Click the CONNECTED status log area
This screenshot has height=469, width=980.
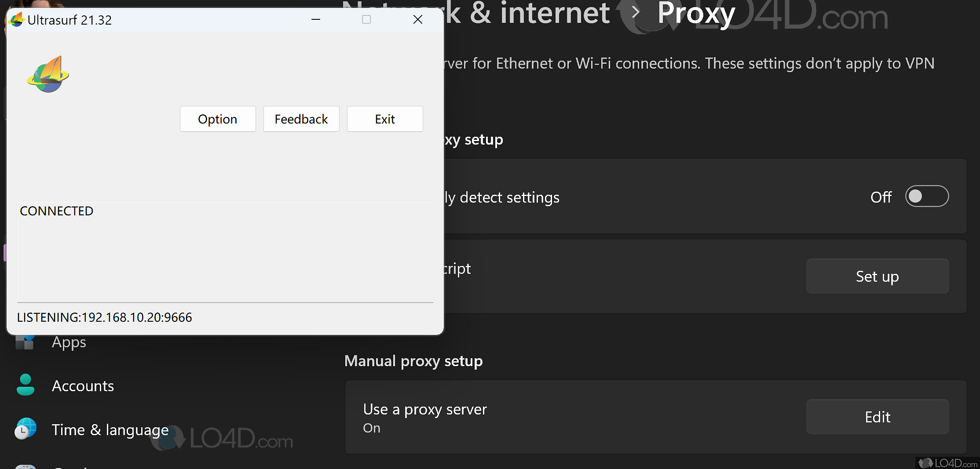pyautogui.click(x=225, y=252)
